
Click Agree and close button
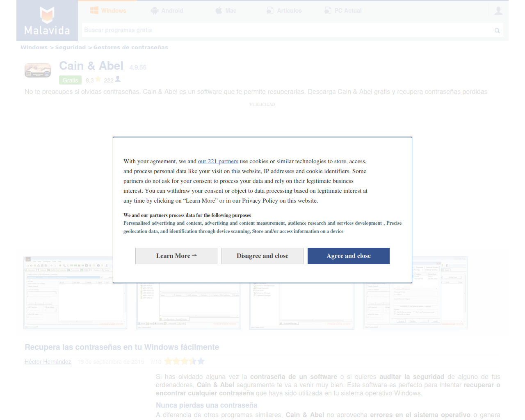(x=349, y=256)
